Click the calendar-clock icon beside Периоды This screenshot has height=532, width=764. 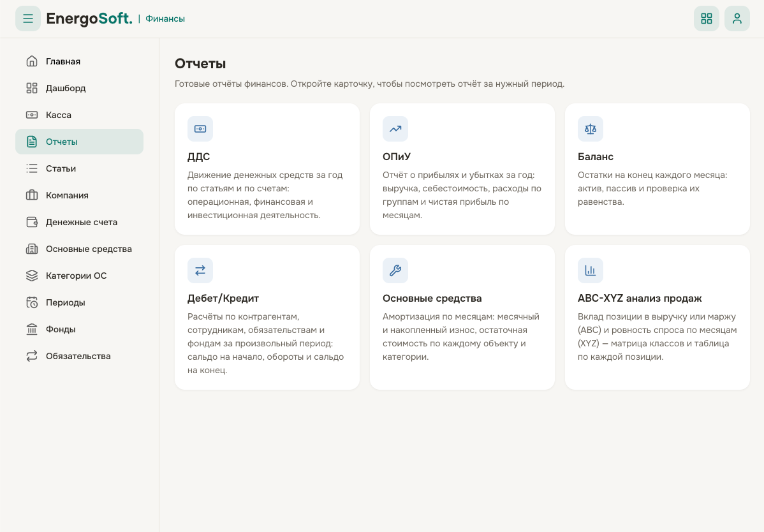coord(32,302)
